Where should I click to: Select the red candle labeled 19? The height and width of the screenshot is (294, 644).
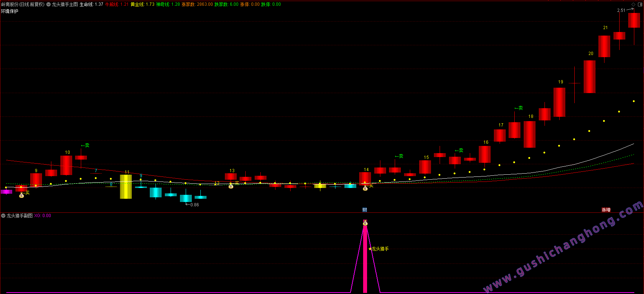coord(559,102)
